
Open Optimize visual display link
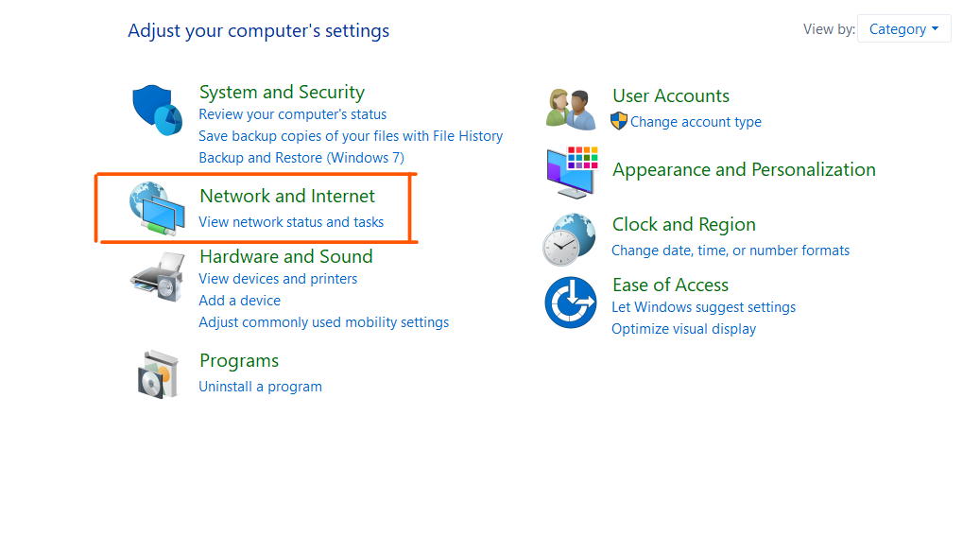683,329
